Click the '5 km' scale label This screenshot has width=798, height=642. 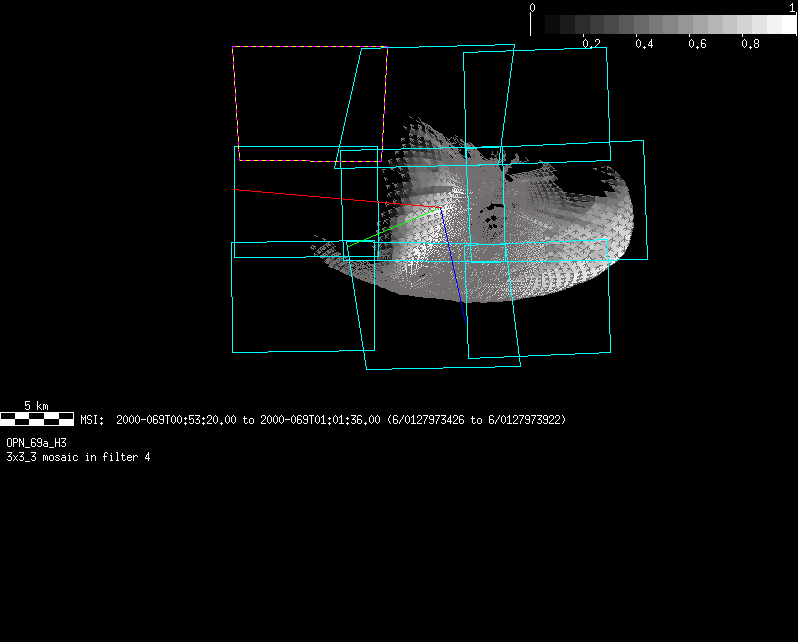(x=36, y=406)
